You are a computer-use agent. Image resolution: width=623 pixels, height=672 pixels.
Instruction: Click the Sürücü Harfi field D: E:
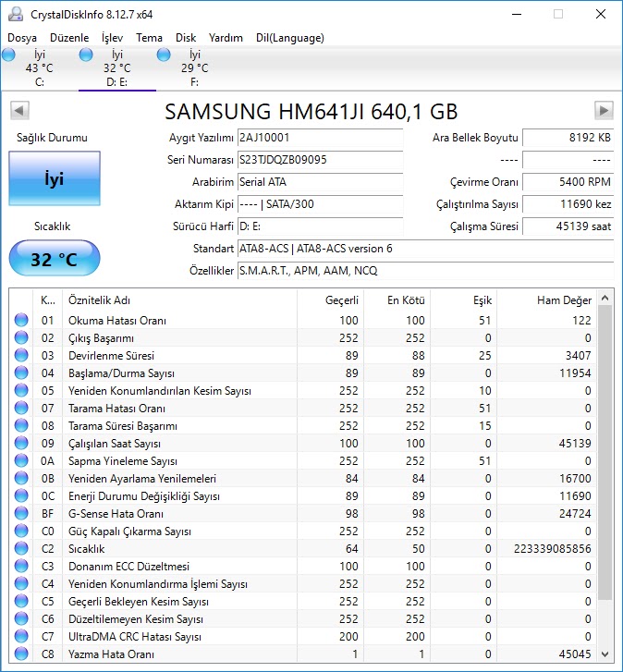tap(320, 226)
